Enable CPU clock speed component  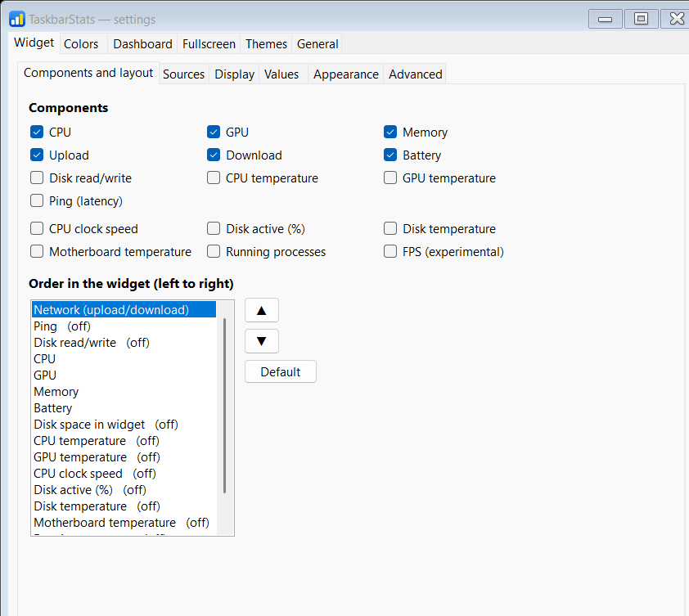pyautogui.click(x=37, y=228)
